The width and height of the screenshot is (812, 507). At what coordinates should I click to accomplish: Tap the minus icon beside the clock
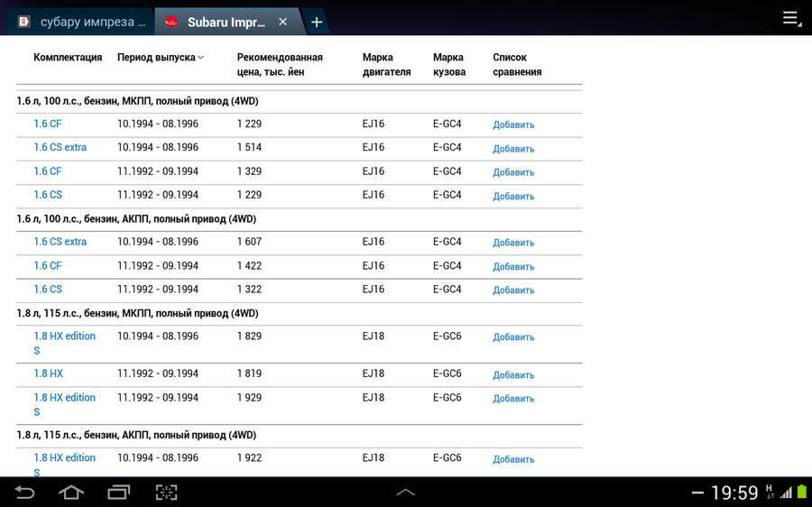(x=697, y=493)
